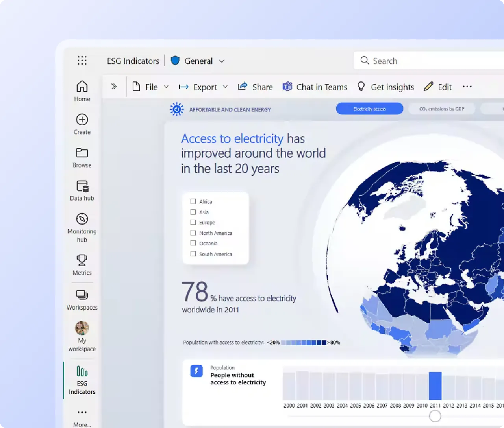
Task: Click the General shield icon
Action: pyautogui.click(x=175, y=61)
